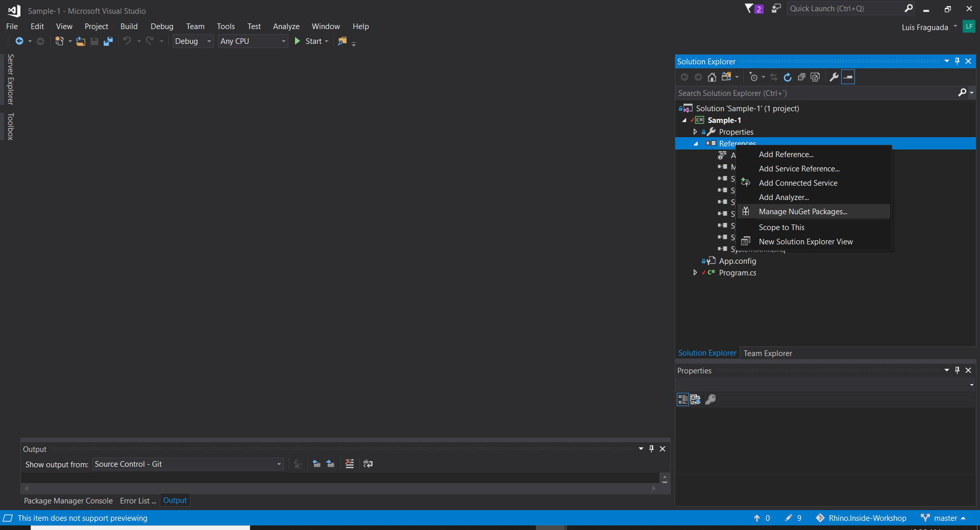The height and width of the screenshot is (530, 980).
Task: Click the Find in Files toolbar icon
Action: [342, 41]
